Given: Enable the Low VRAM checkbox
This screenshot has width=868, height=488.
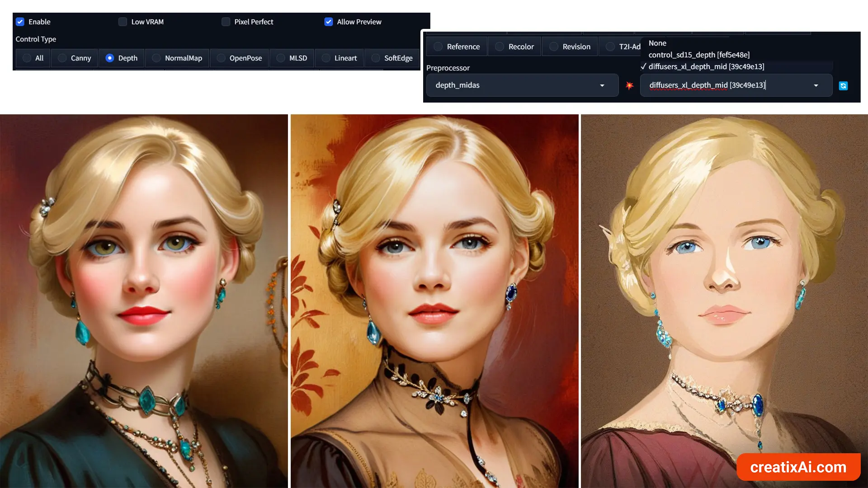Looking at the screenshot, I should 122,21.
